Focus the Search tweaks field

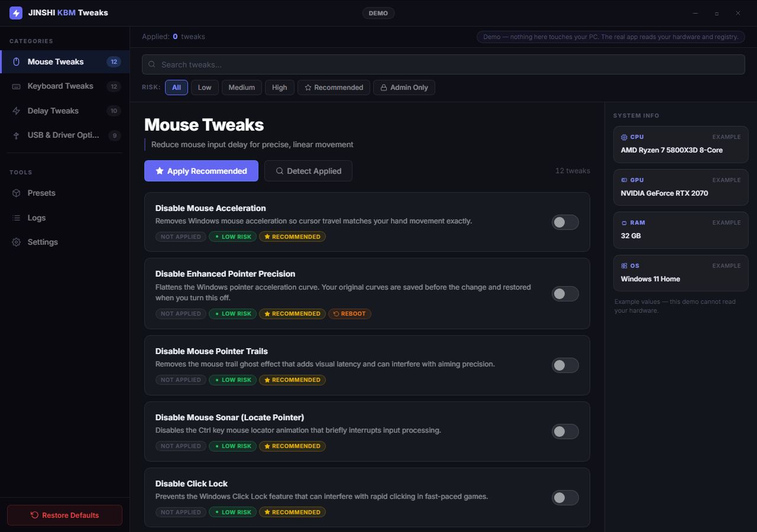click(443, 64)
